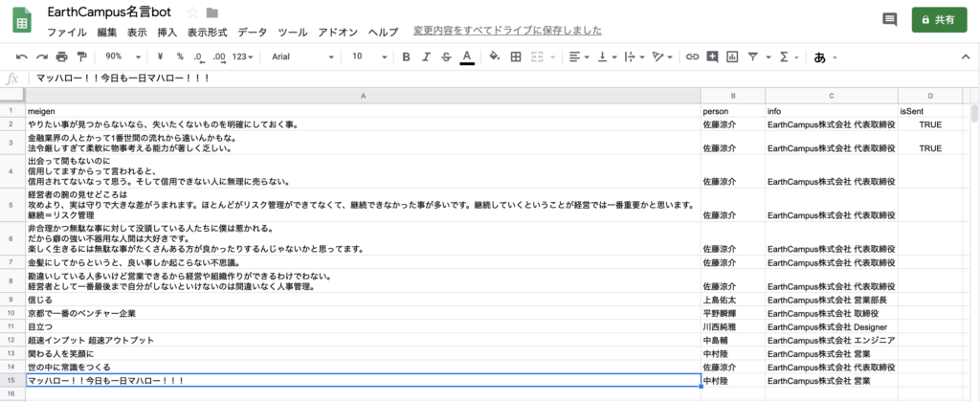The height and width of the screenshot is (402, 980).
Task: Open the font size 10 dropdown
Action: [x=370, y=56]
